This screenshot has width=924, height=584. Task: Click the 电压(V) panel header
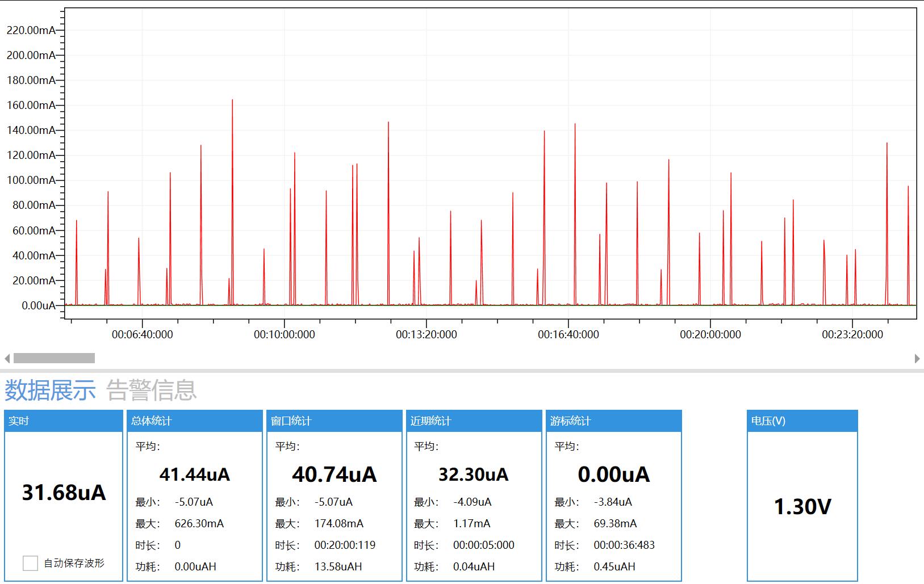tap(802, 421)
